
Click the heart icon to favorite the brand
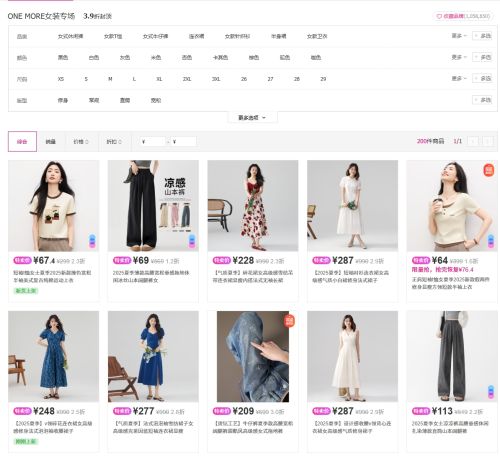[439, 16]
